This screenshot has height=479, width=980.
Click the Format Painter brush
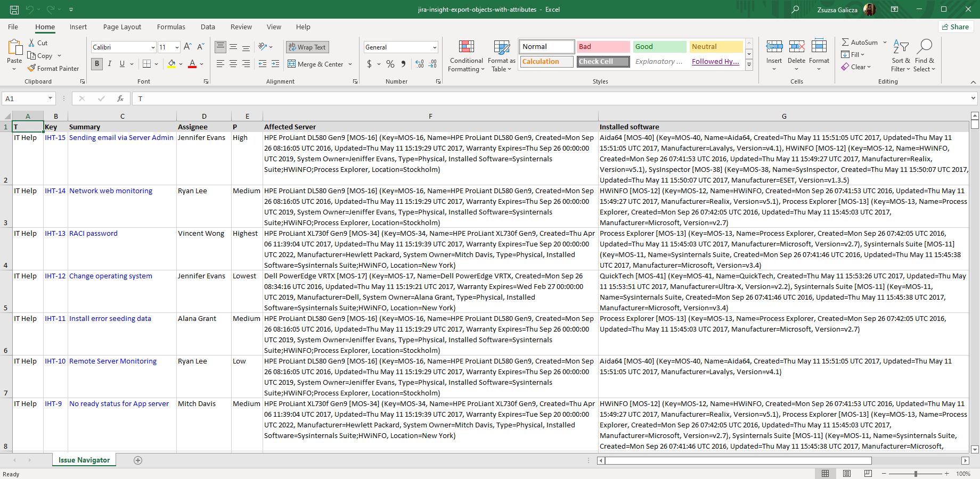(32, 68)
